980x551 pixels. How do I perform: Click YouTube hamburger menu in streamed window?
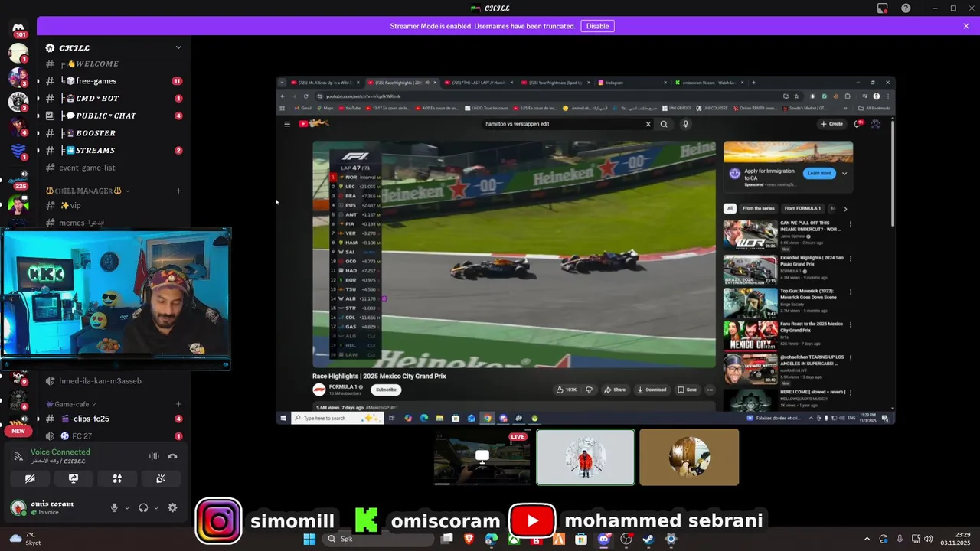click(x=287, y=124)
